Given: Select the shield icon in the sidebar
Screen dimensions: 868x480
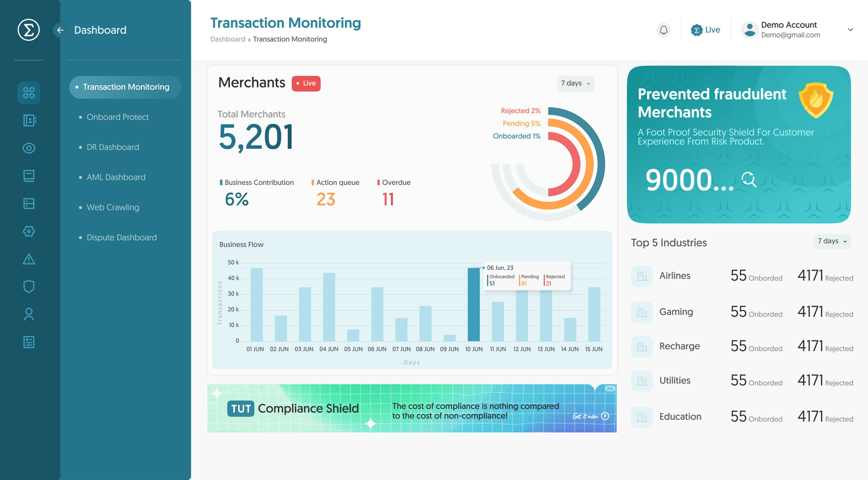Looking at the screenshot, I should coord(29,286).
